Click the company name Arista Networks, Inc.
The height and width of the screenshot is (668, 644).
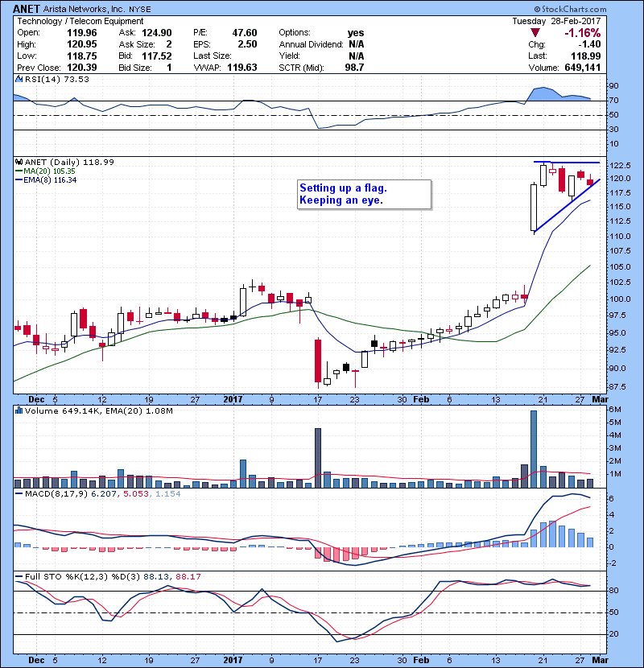point(85,9)
